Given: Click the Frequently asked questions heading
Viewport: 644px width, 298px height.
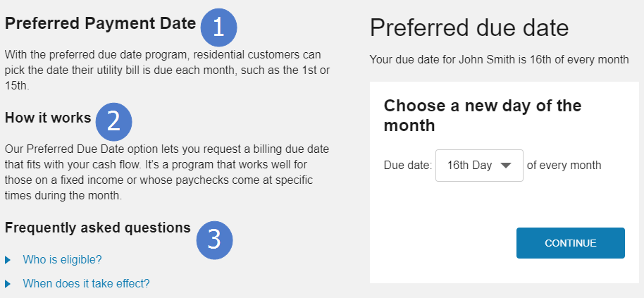Looking at the screenshot, I should pos(97,228).
